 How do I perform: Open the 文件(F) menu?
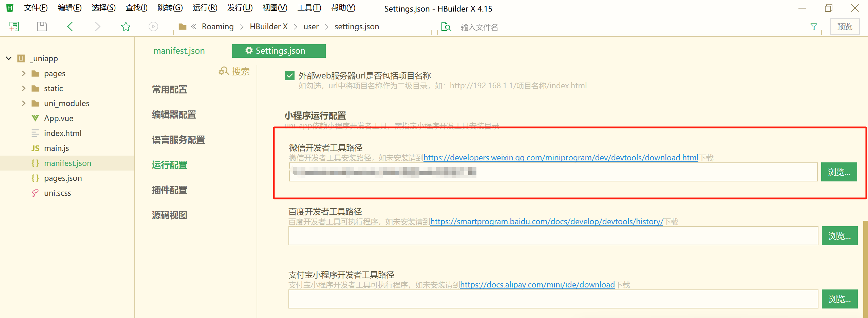point(36,8)
